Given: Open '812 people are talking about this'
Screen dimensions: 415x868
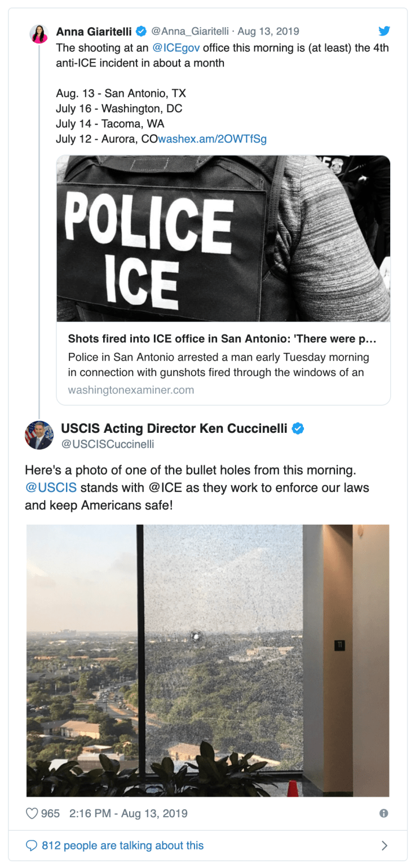Looking at the screenshot, I should tap(122, 845).
